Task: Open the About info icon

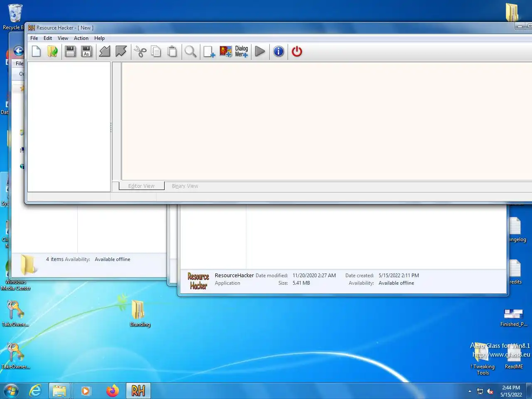Action: [278, 52]
